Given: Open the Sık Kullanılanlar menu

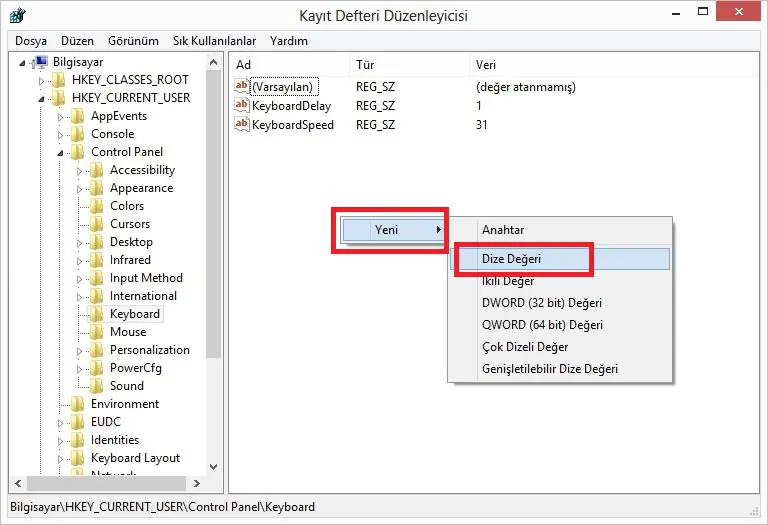Looking at the screenshot, I should [x=214, y=41].
